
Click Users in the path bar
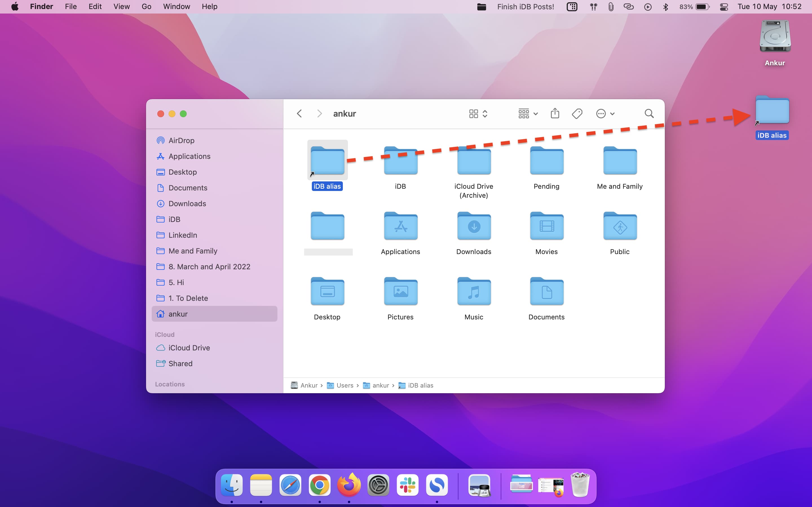point(345,385)
